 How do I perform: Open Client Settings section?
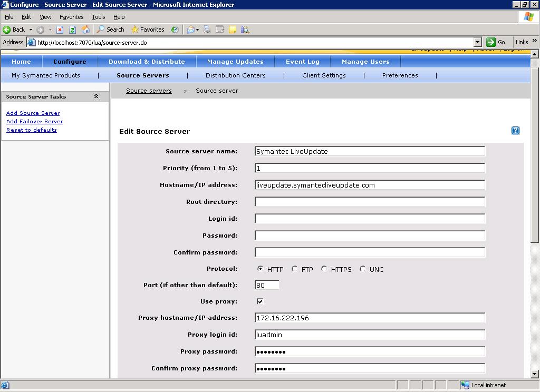coord(324,75)
